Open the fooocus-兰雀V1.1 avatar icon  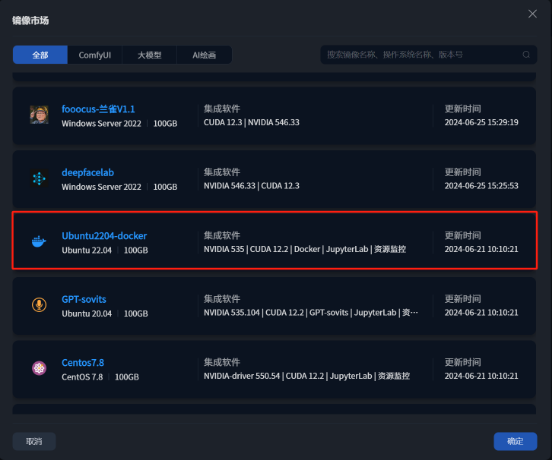(x=39, y=115)
